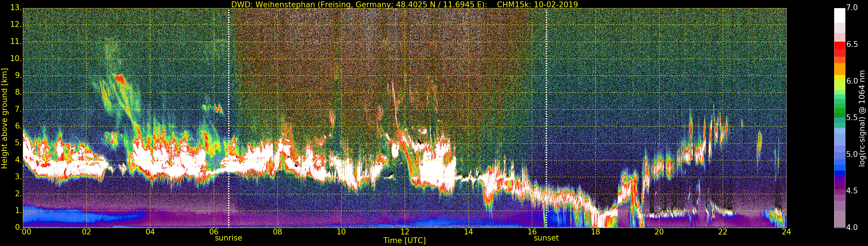868x246 pixels.
Task: Click the y-axis tick label '4.'
Action: click(19, 160)
